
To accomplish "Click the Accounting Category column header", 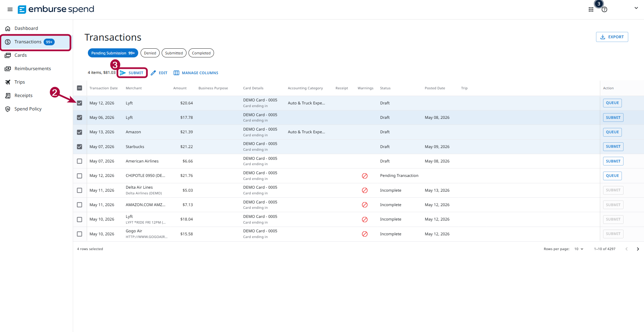I will coord(305,88).
